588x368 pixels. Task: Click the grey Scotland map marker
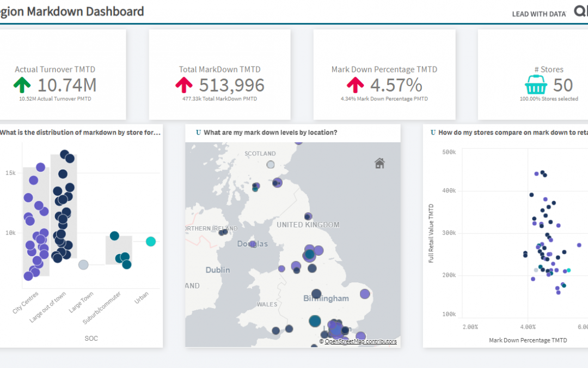pos(271,165)
